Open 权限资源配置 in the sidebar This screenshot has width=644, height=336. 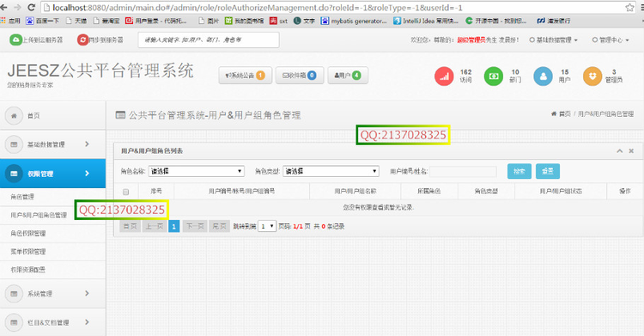(x=28, y=270)
